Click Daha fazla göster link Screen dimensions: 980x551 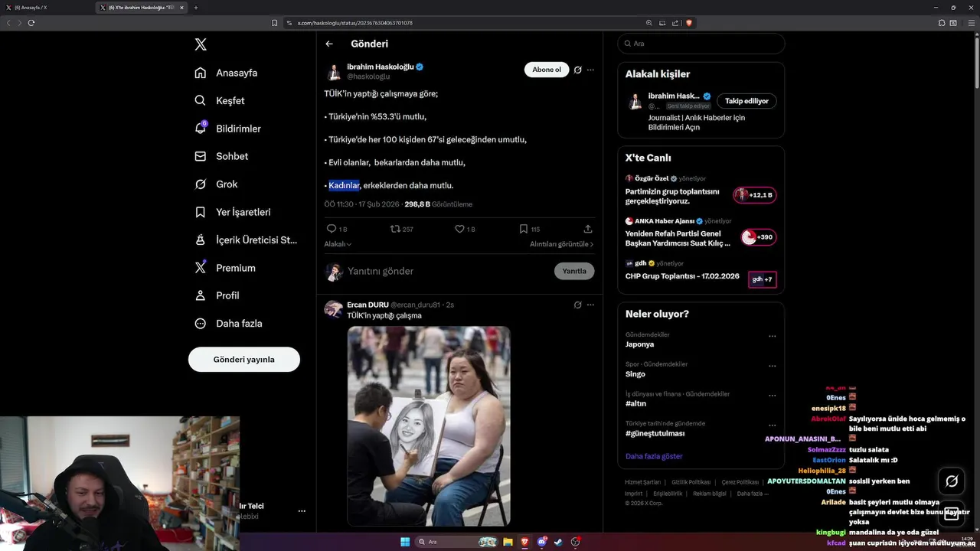[x=654, y=456]
